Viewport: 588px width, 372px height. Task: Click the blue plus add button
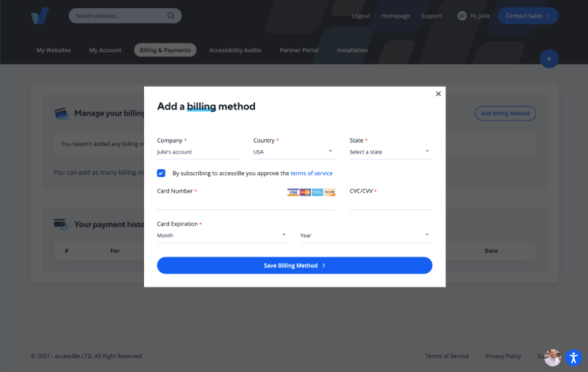548,59
